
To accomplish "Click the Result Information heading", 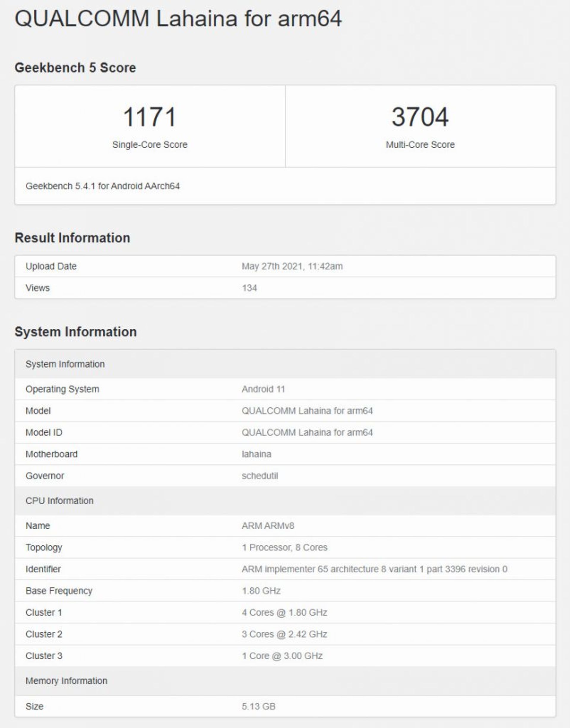I will click(x=72, y=238).
